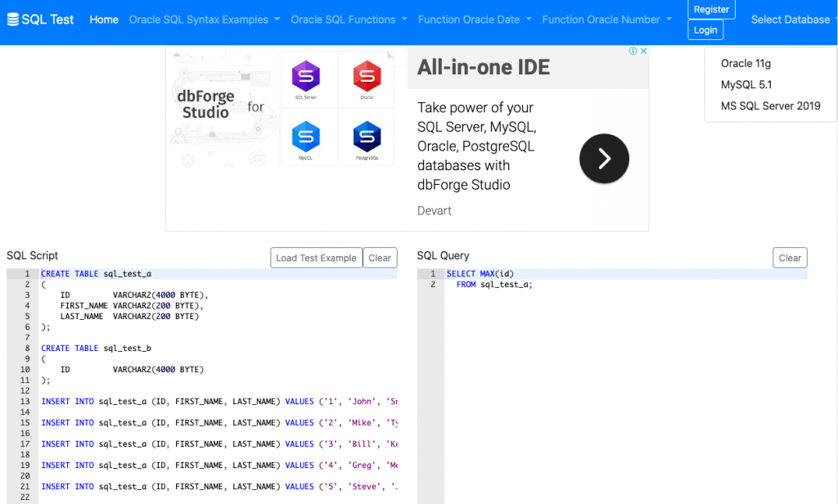Click the purple SQL Server icon in ad

(x=306, y=77)
